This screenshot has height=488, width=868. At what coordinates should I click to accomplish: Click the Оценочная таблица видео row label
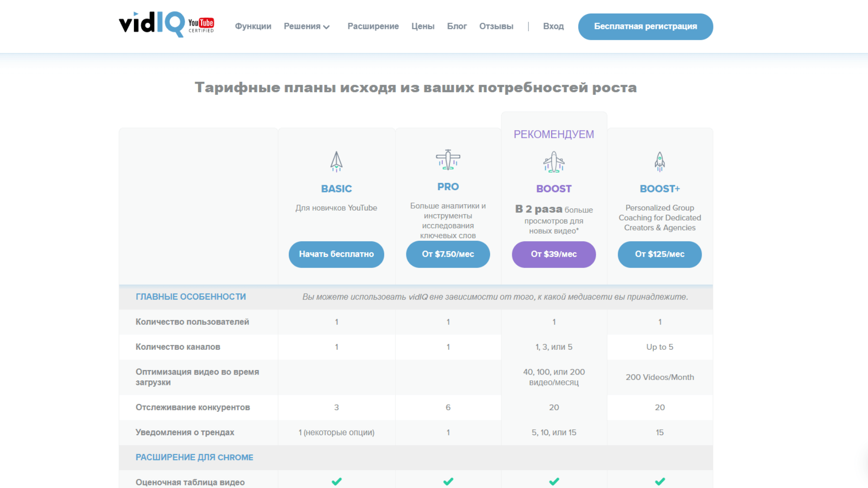190,482
